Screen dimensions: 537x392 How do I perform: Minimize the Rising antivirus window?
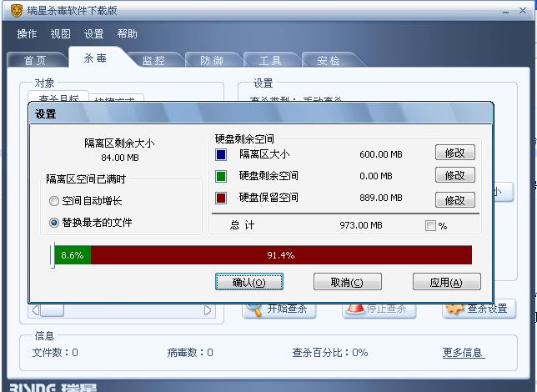coord(506,12)
